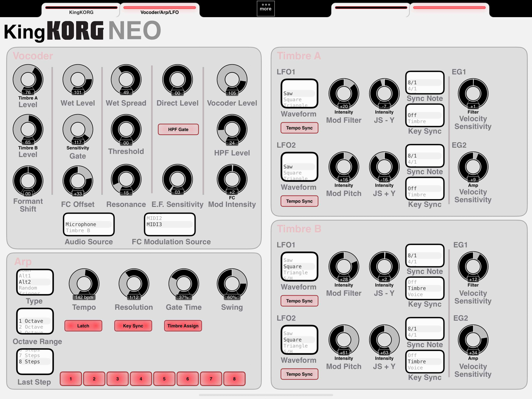Click Timbre A EG1 Filter velocity knob
Image resolution: width=532 pixels, height=399 pixels.
(473, 94)
